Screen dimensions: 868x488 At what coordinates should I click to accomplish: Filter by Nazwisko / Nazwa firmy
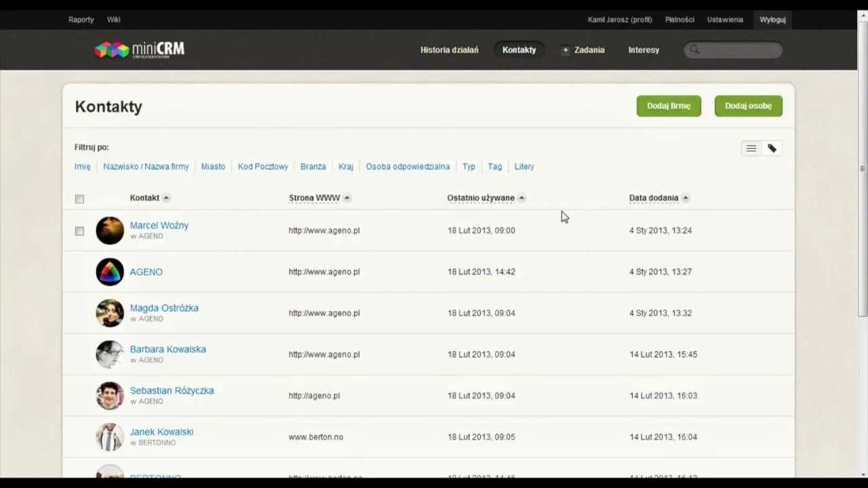(x=146, y=167)
